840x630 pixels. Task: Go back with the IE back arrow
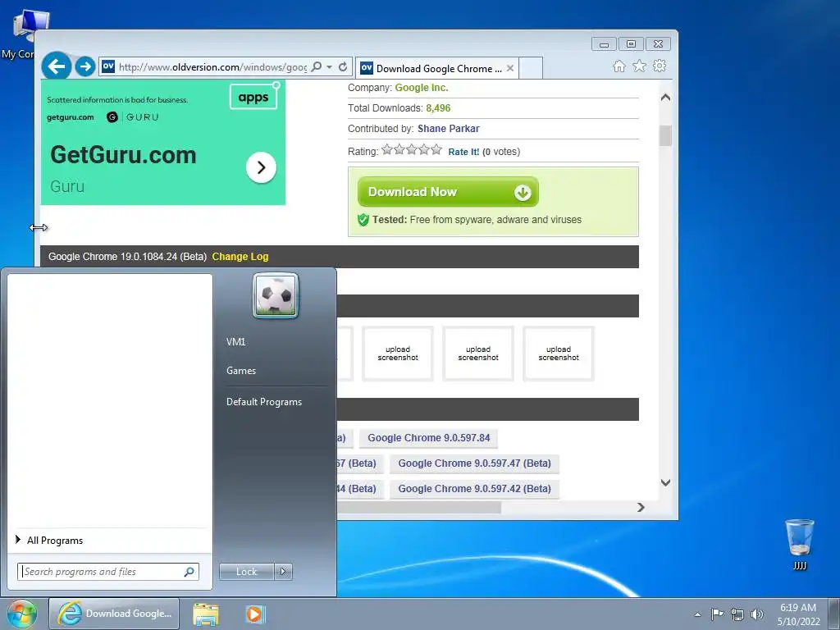point(57,66)
